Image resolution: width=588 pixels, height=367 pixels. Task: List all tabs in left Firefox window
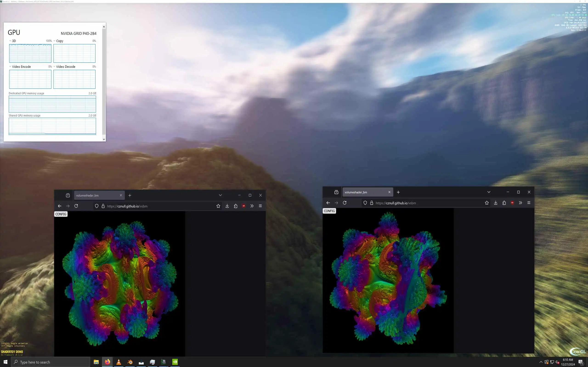(x=220, y=195)
